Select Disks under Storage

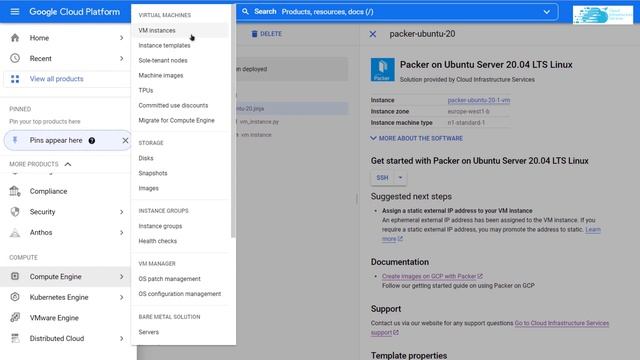[146, 158]
